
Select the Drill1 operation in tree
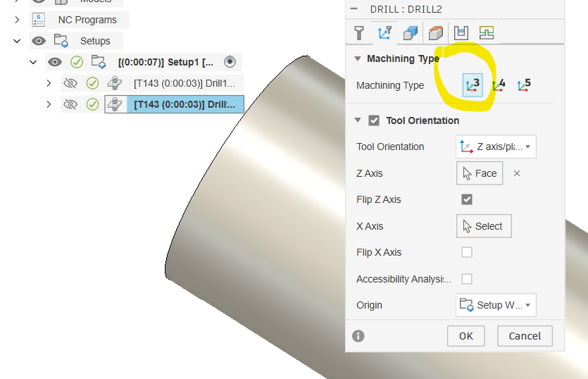pos(187,83)
